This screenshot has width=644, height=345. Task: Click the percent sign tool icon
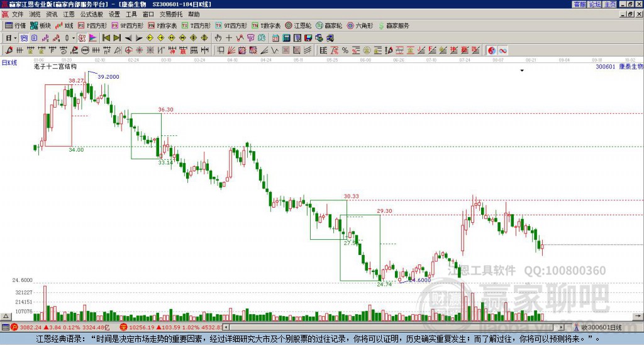345,50
